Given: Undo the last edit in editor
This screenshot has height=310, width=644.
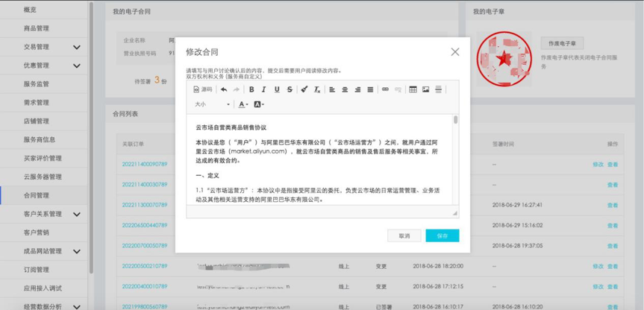Looking at the screenshot, I should 224,89.
